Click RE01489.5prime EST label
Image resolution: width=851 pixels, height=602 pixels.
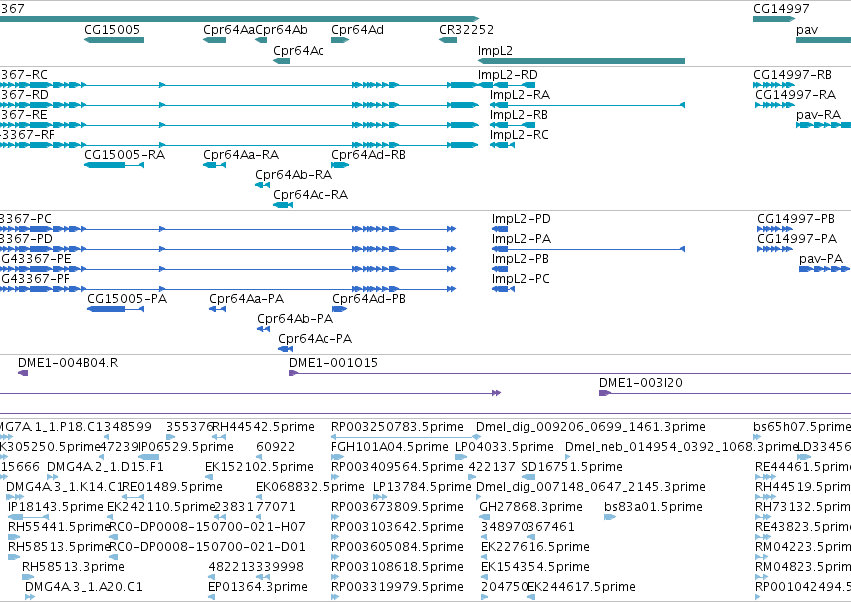click(173, 487)
